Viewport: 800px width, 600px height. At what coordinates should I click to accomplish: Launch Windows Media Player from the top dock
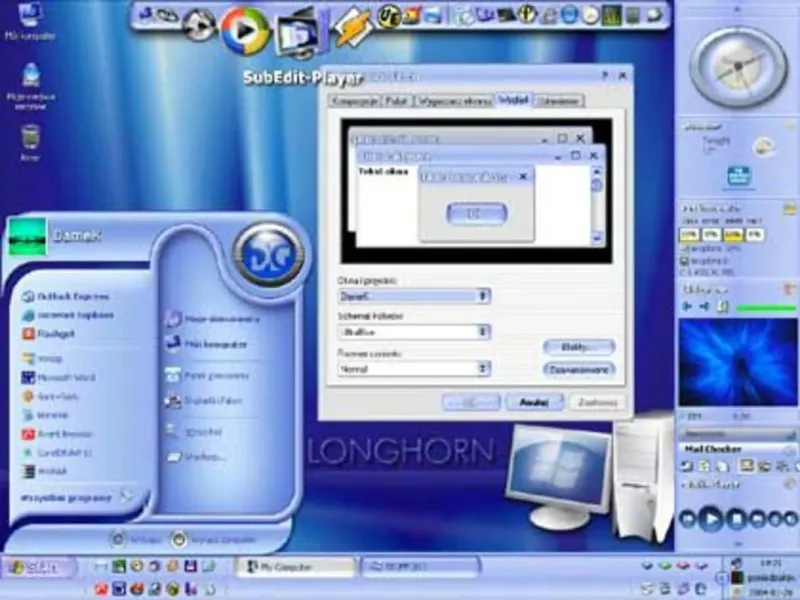[245, 31]
